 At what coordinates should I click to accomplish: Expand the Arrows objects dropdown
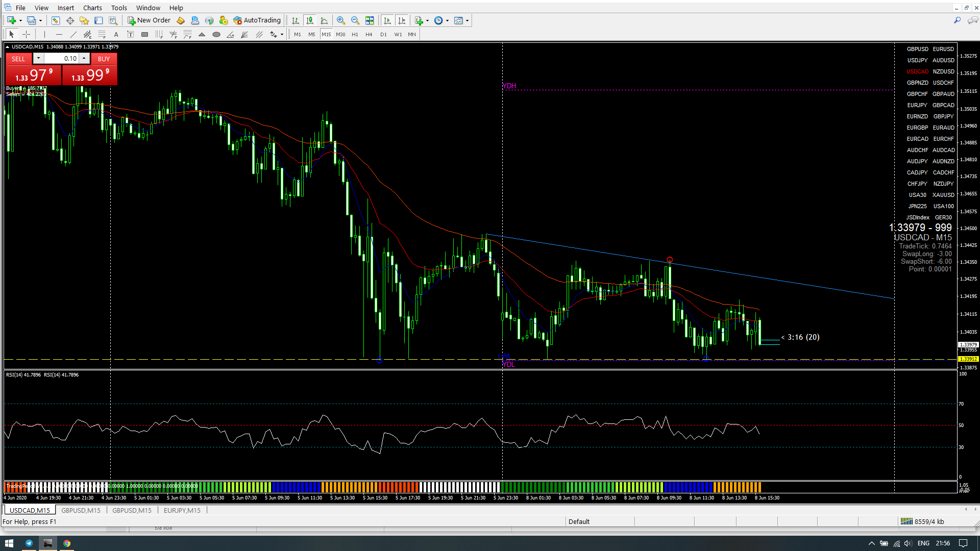(282, 34)
